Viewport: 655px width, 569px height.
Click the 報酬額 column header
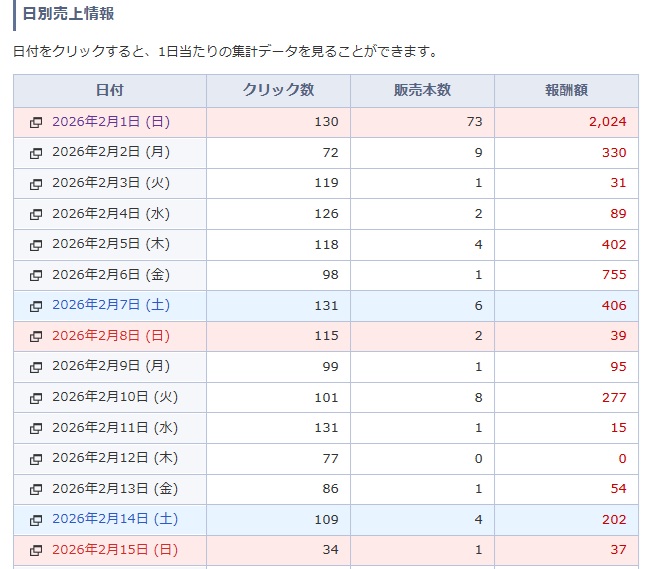(x=566, y=90)
